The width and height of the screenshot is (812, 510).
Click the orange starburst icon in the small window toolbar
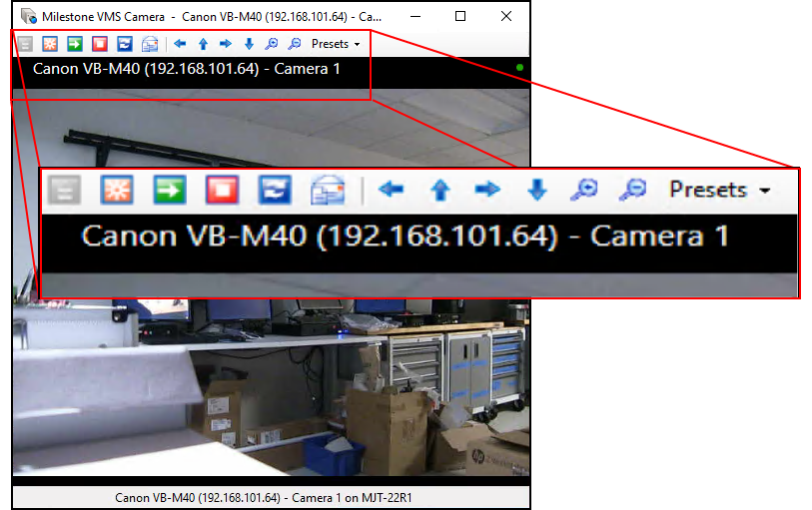coord(50,44)
